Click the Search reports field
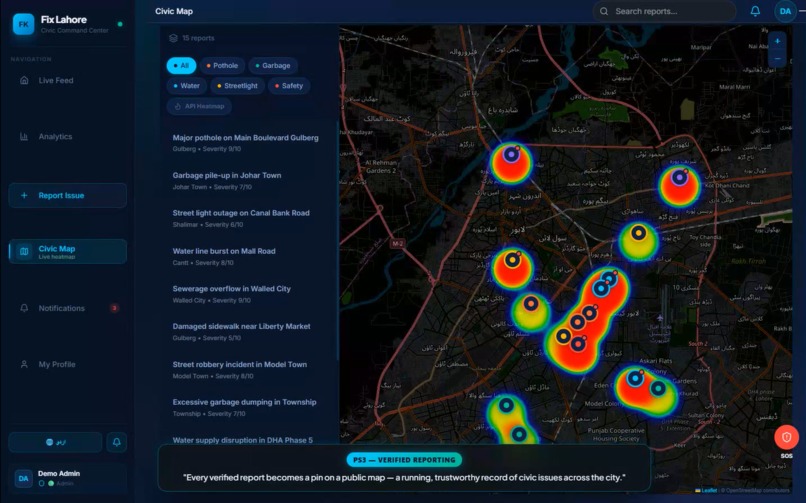Viewport: 806px width, 503px height. point(664,11)
